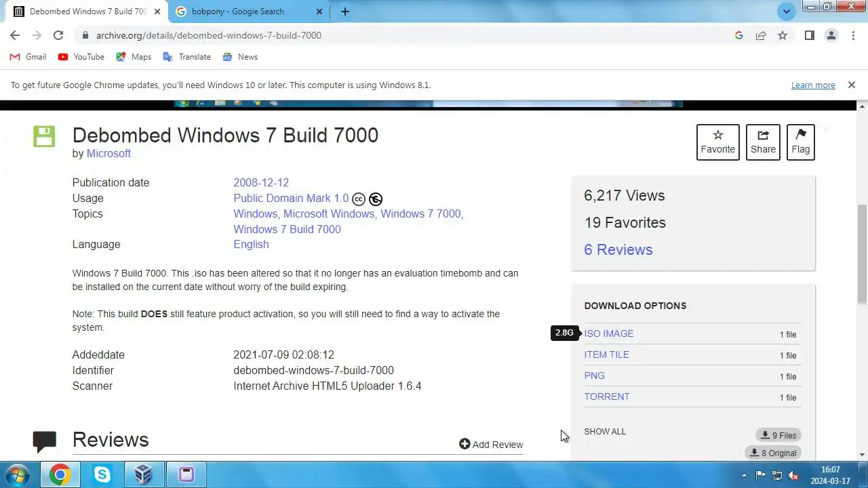
Task: Open the Windows Start menu orb
Action: [x=17, y=474]
